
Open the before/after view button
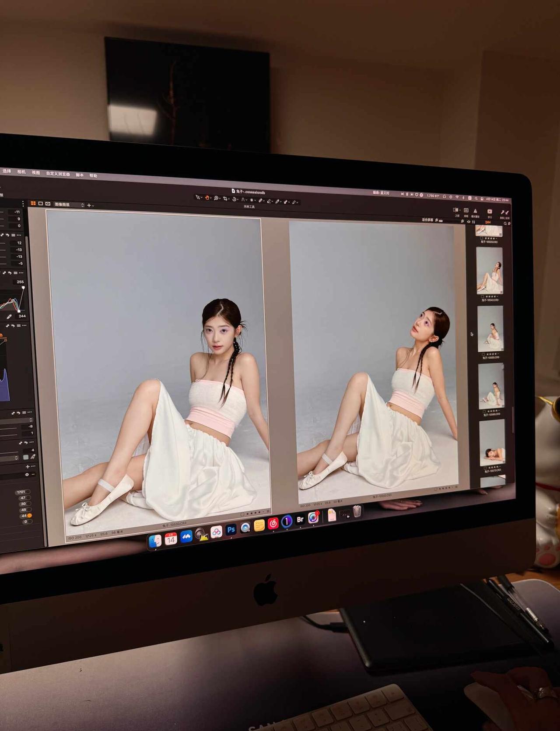click(x=456, y=210)
